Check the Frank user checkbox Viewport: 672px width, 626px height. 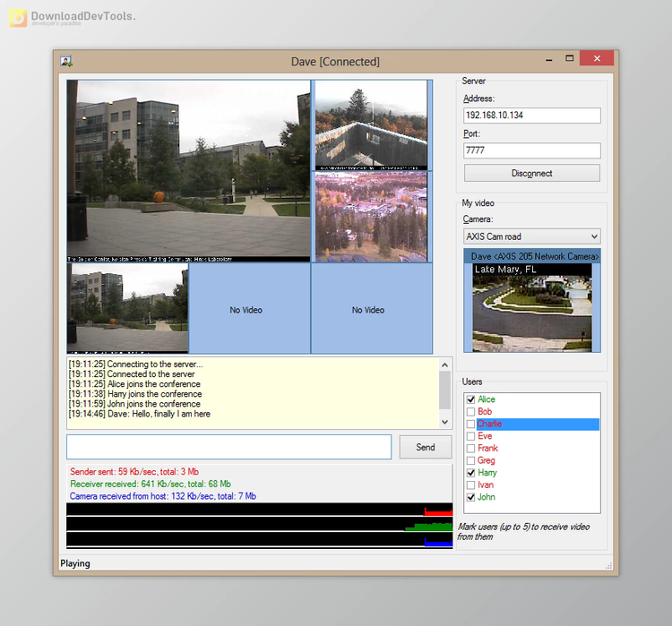coord(471,448)
